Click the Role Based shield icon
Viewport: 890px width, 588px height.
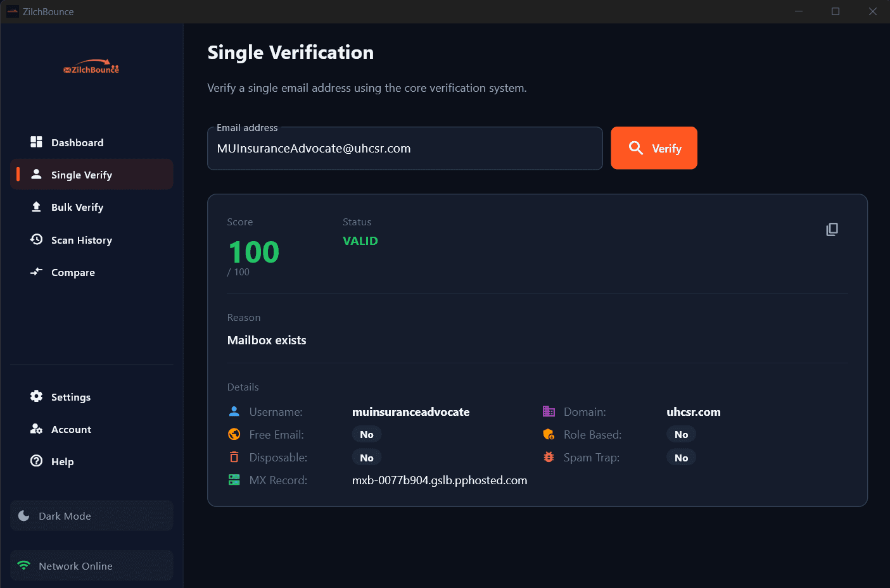(x=549, y=434)
